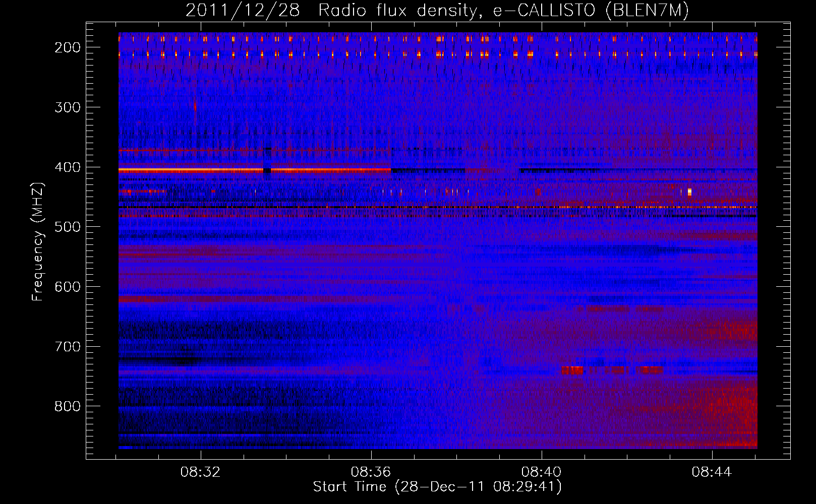Click the 08:32 time axis label

[x=201, y=472]
